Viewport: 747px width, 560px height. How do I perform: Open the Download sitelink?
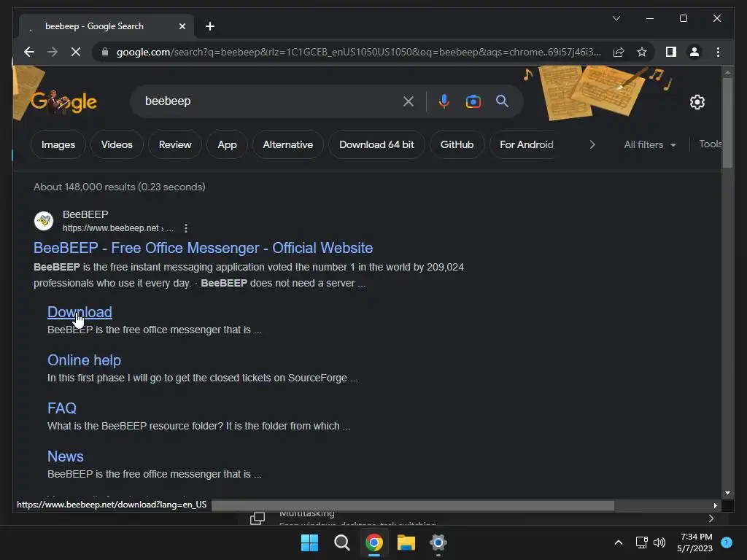(80, 312)
